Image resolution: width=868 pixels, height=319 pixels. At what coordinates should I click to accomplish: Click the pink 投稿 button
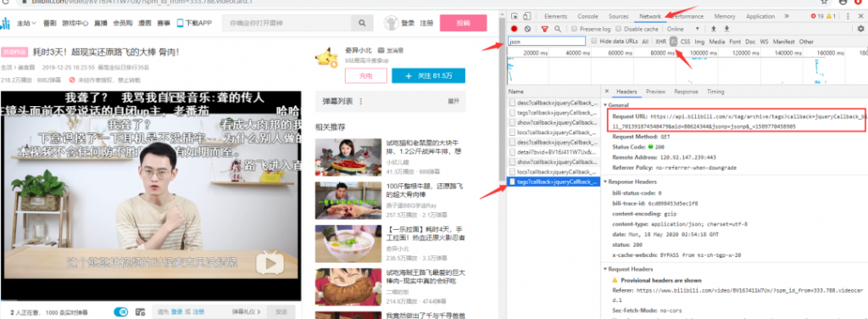point(464,23)
